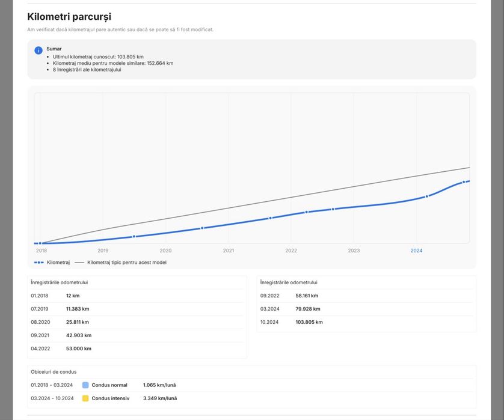The image size is (504, 420).
Task: Click the 103.805 km odometer reading
Action: [x=309, y=322]
